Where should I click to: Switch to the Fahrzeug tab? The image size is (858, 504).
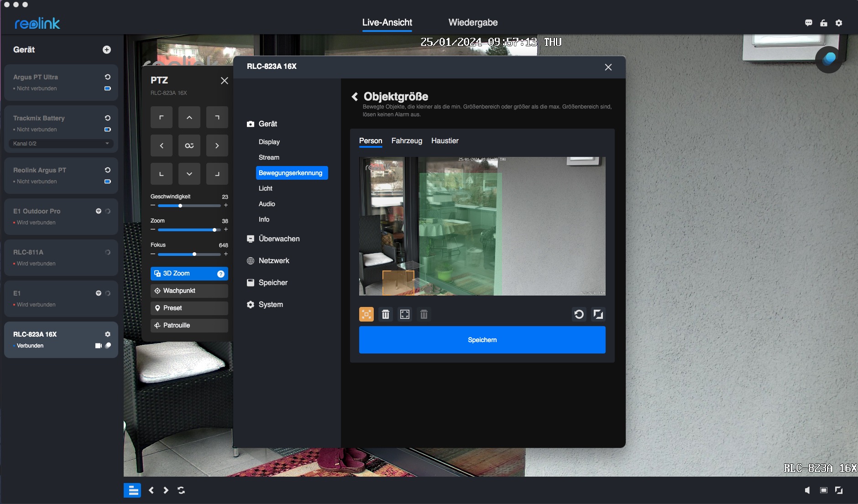pos(407,141)
